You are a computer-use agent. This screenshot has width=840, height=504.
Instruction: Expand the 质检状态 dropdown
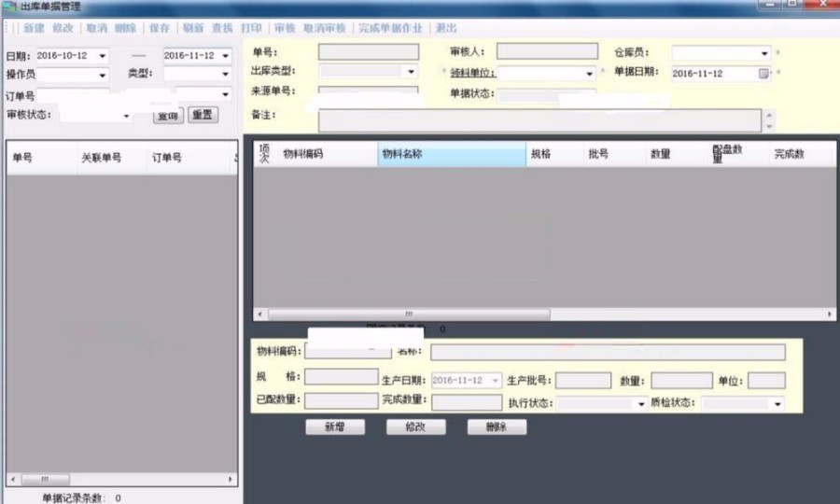[777, 403]
